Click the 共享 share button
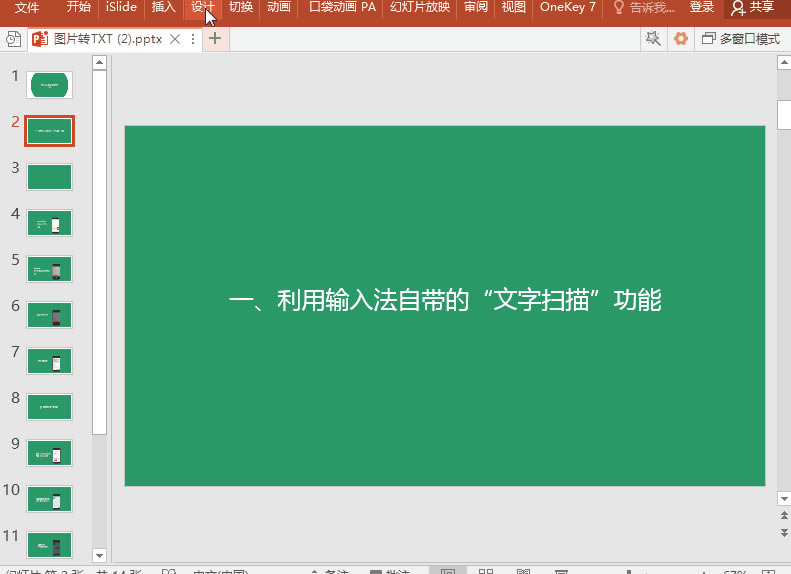This screenshot has width=791, height=574. (753, 8)
